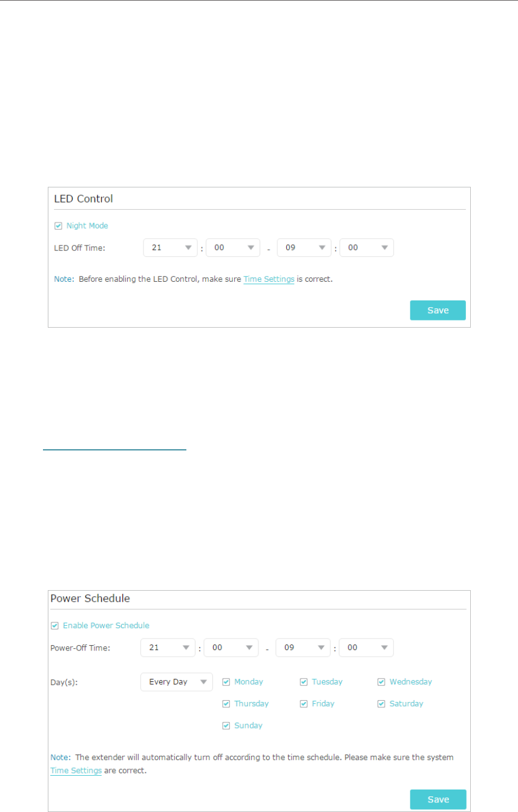Expand the Every Day days dropdown
The height and width of the screenshot is (812, 518).
tap(177, 681)
